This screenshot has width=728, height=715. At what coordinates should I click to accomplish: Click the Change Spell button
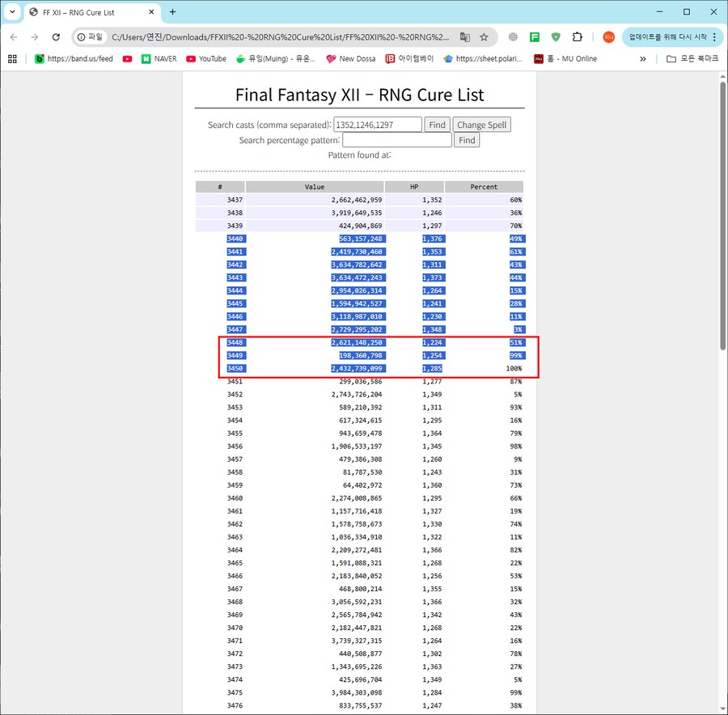pos(481,125)
